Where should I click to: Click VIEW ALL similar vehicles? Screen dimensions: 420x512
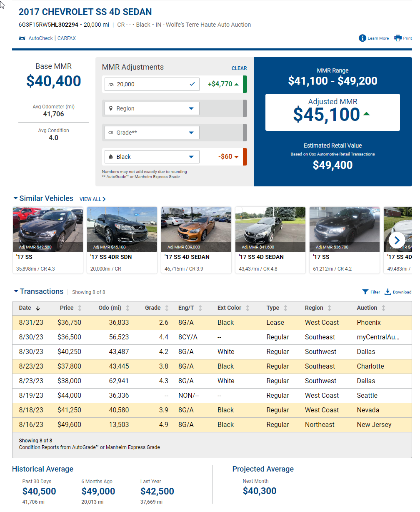(x=92, y=199)
